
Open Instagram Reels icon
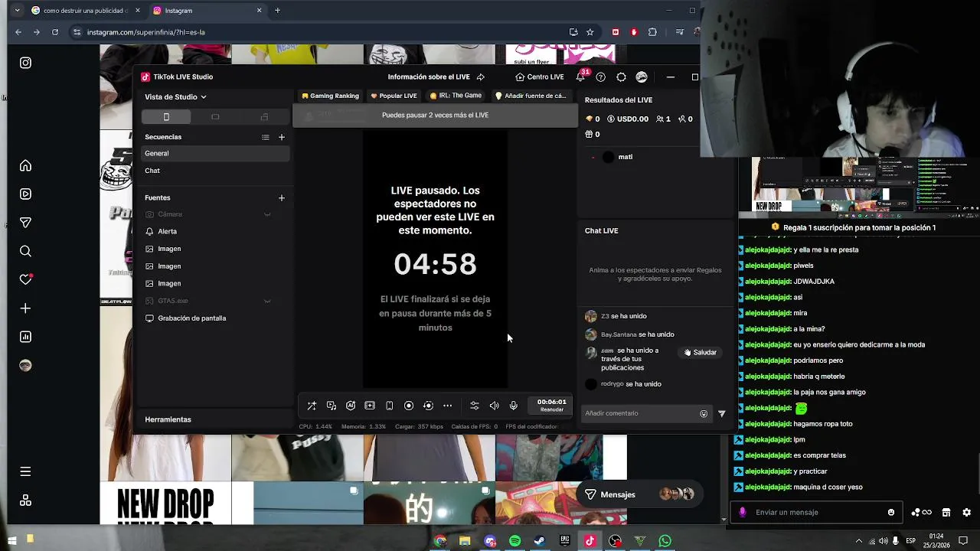click(25, 194)
